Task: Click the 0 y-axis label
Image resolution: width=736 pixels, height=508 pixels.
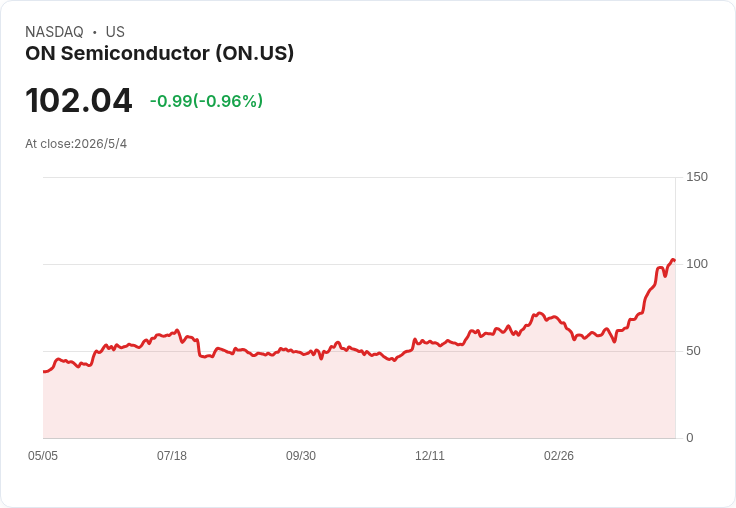Action: pyautogui.click(x=690, y=438)
